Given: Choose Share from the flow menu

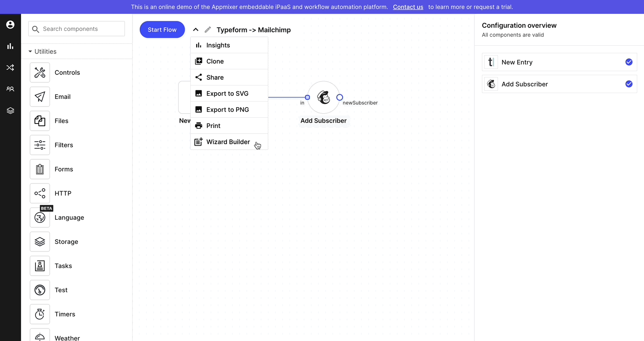Looking at the screenshot, I should click(x=229, y=77).
